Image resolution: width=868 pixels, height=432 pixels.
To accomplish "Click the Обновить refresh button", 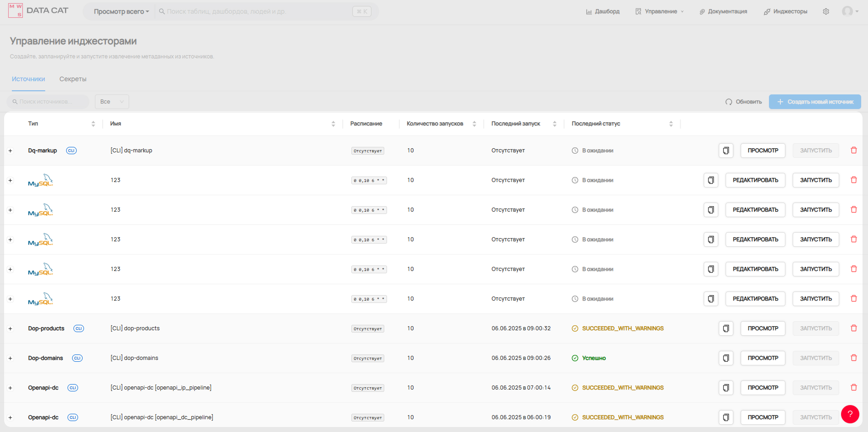I will click(743, 102).
